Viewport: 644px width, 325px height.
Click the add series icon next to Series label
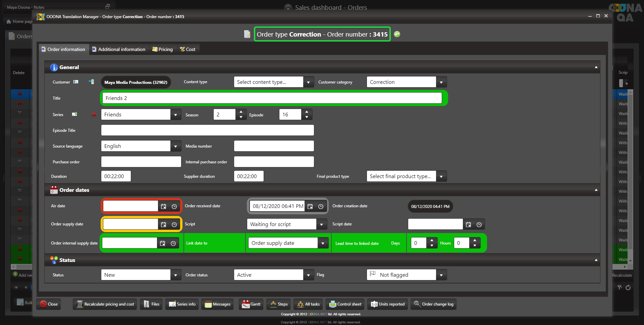coord(74,115)
